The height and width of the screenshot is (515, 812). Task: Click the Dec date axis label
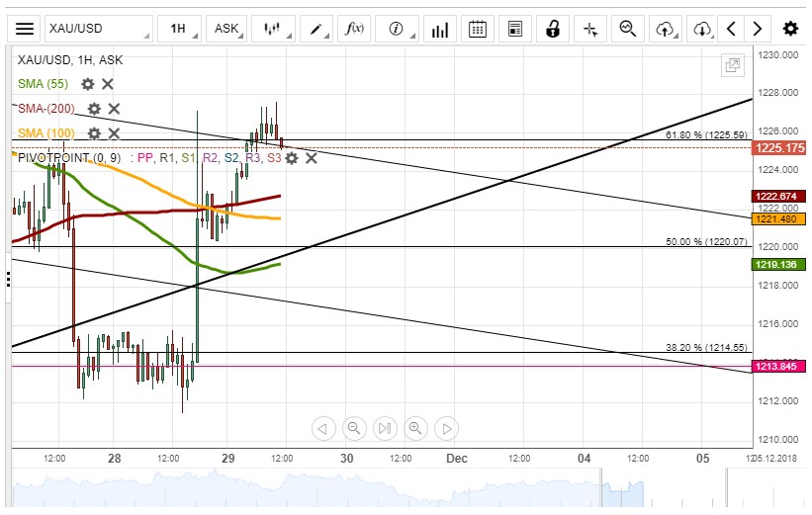point(457,458)
